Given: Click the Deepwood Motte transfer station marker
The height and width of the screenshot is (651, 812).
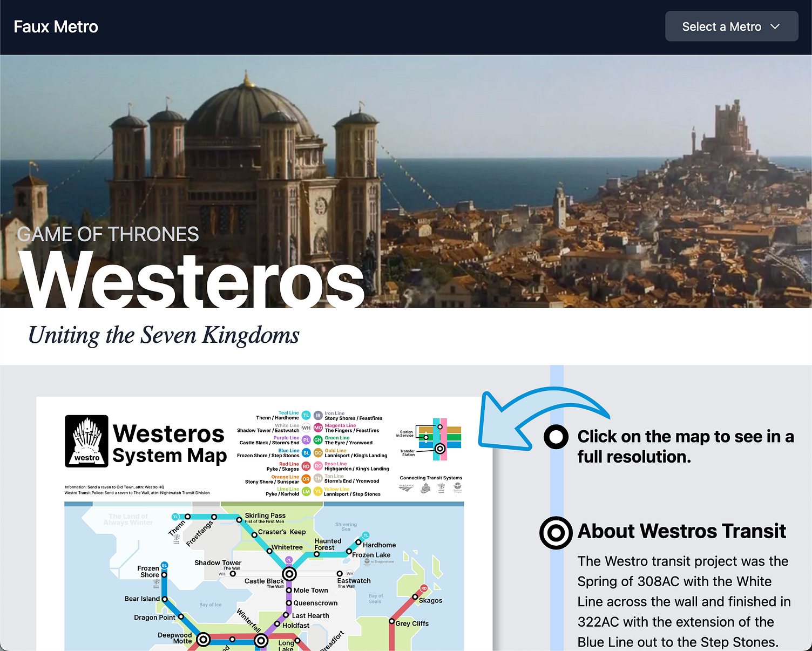Looking at the screenshot, I should (x=204, y=640).
